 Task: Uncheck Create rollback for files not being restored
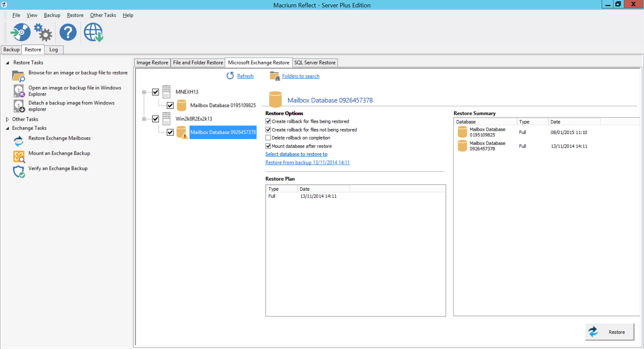(268, 130)
